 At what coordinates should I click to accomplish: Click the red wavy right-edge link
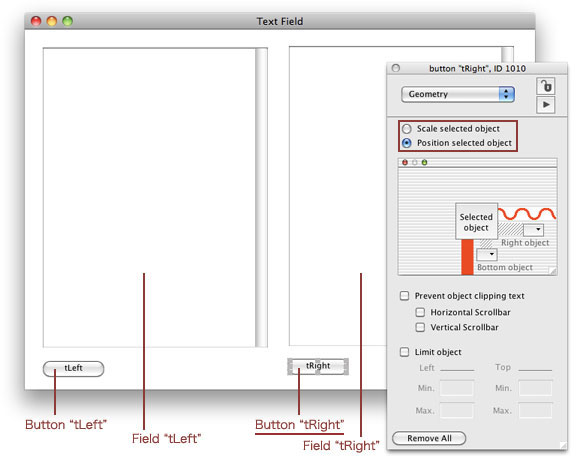527,214
